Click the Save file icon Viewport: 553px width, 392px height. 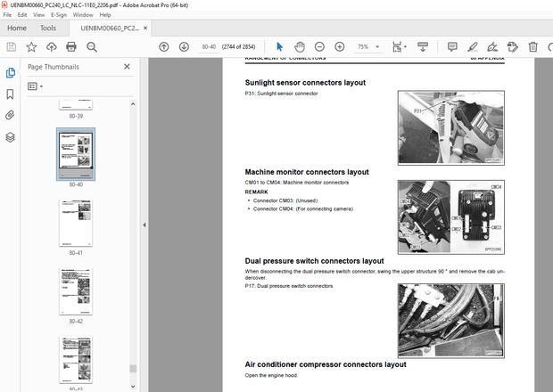click(x=12, y=47)
